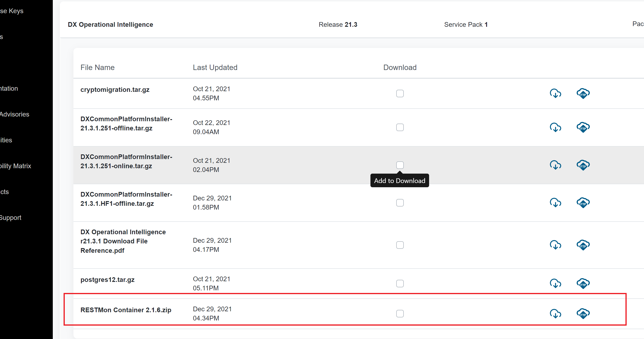Click DX Operational Intelligence r21.3.1 Download File Reference.pdf

(123, 241)
